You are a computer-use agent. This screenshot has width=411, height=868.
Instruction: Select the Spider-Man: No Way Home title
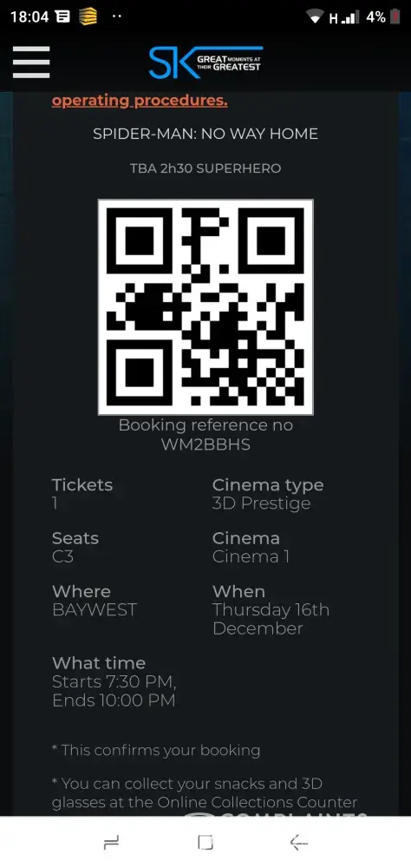(x=205, y=134)
